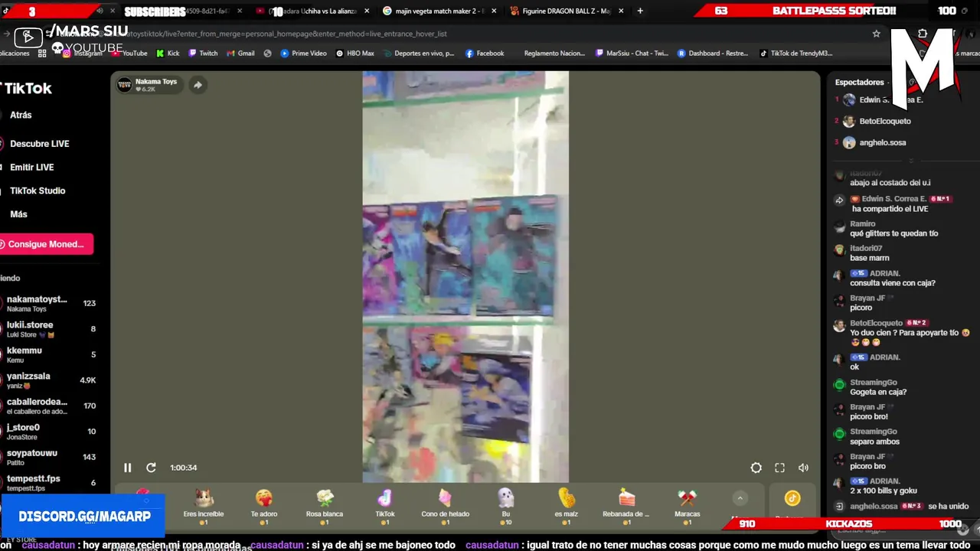Screen dimensions: 980x551
Task: Open Emitir LIVE in sidebar
Action: point(31,168)
